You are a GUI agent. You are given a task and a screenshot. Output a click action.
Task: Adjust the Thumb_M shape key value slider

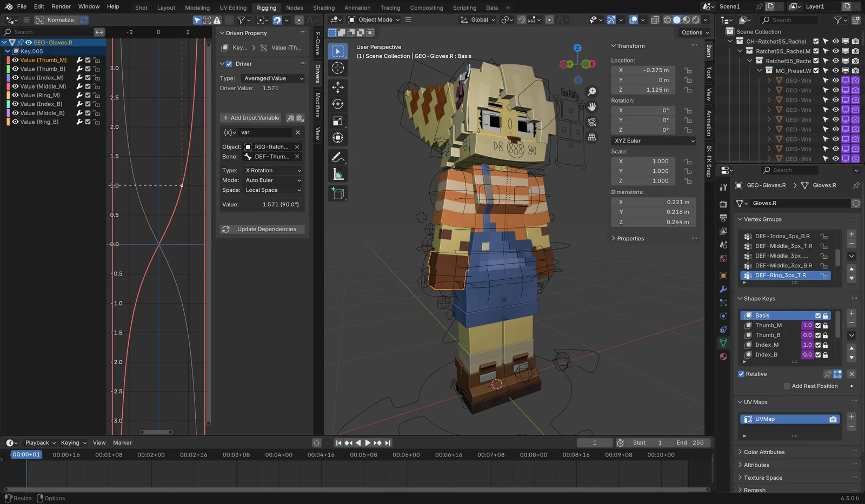pyautogui.click(x=807, y=325)
